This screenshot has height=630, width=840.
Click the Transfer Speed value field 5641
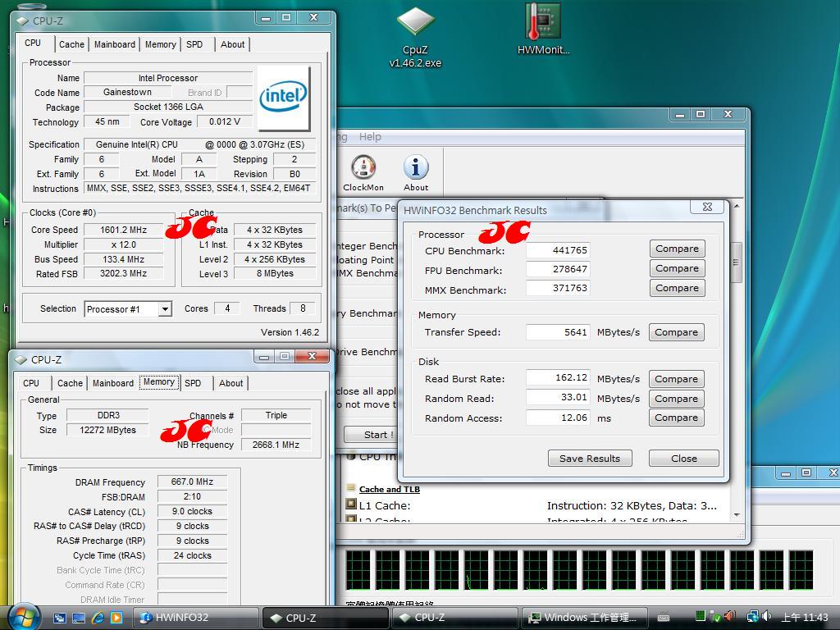[x=558, y=332]
